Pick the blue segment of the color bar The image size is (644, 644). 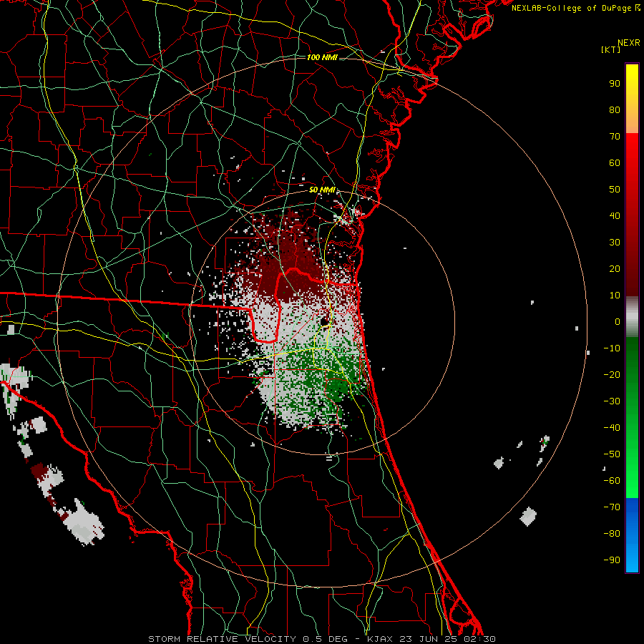632,535
